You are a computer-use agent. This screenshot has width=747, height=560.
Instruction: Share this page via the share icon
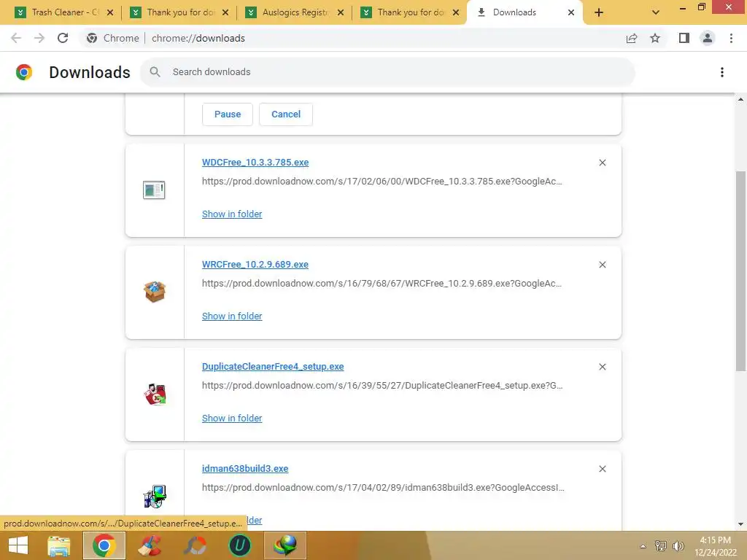pos(632,38)
